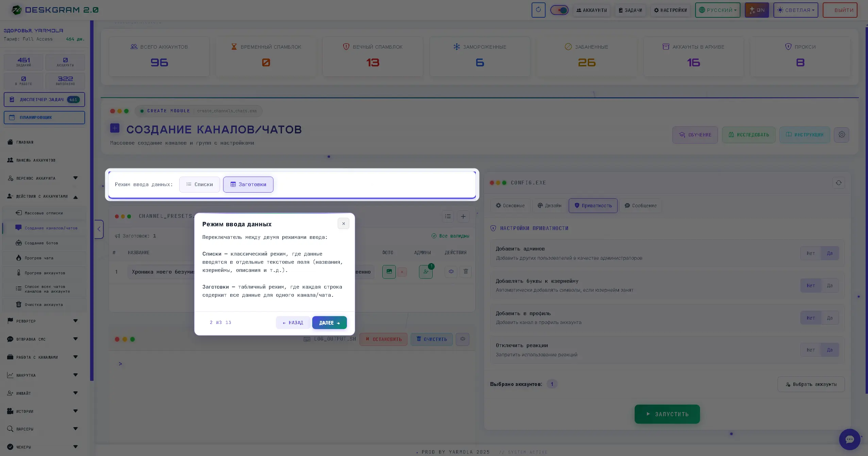Click the red remove photo icon
Viewport: 868px width, 456px height.
pyautogui.click(x=402, y=272)
